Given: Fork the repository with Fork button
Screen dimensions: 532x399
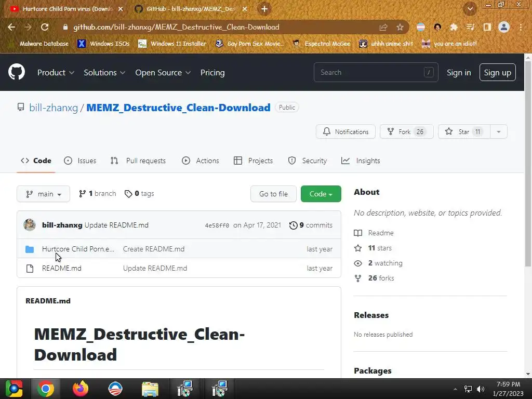Looking at the screenshot, I should [x=406, y=131].
